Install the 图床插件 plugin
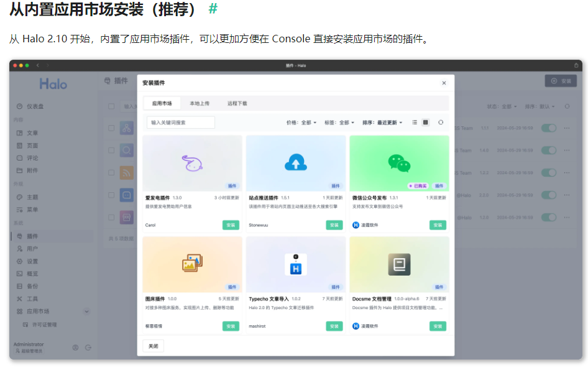588x367 pixels. click(231, 326)
